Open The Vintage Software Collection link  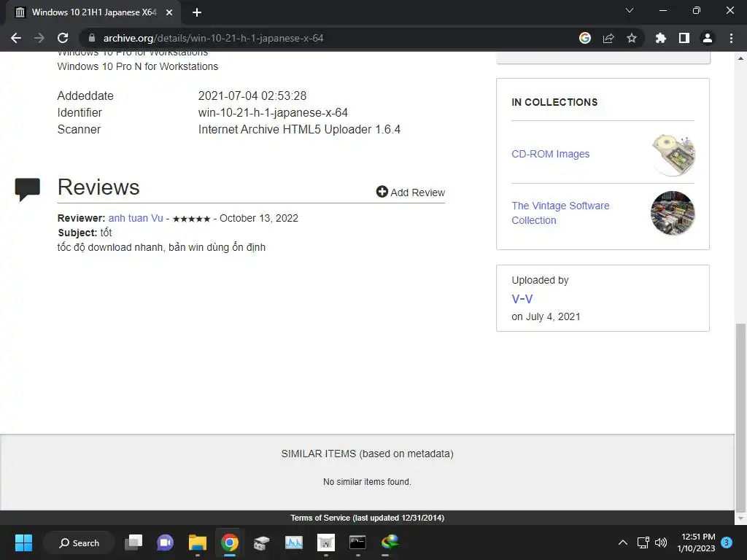(560, 213)
